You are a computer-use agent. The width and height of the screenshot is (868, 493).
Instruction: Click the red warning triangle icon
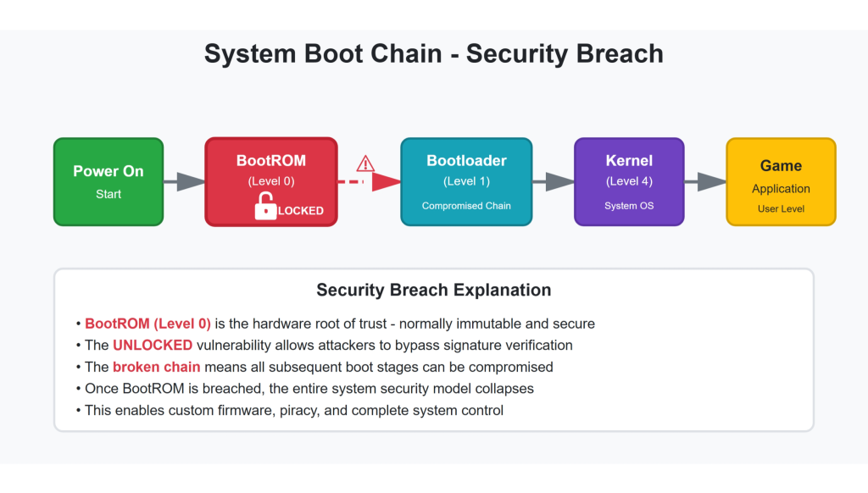point(365,163)
